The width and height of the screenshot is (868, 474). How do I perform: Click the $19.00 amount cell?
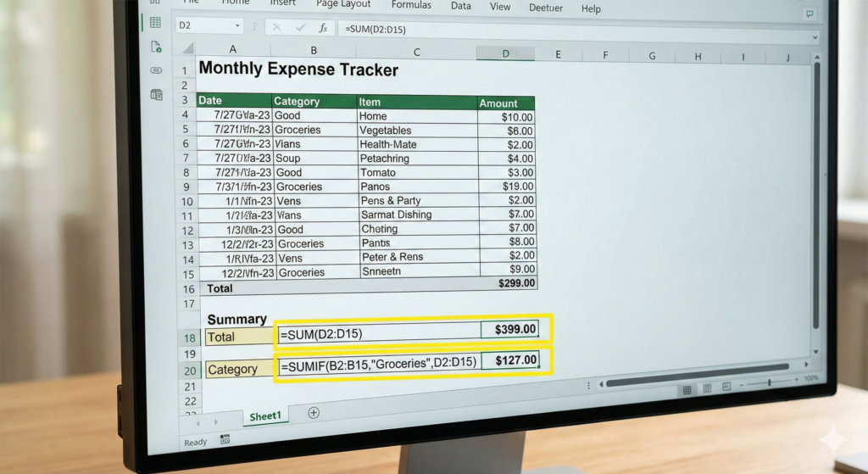pyautogui.click(x=507, y=186)
